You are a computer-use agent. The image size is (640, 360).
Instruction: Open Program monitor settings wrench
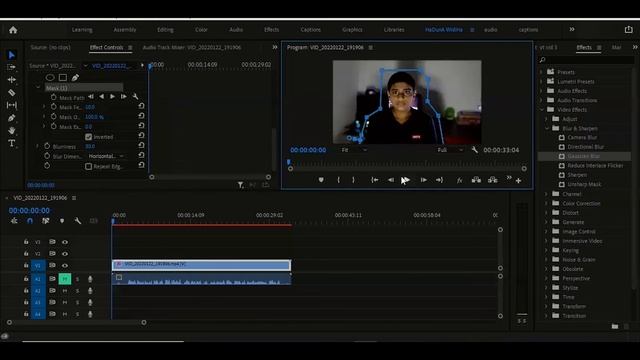(474, 150)
